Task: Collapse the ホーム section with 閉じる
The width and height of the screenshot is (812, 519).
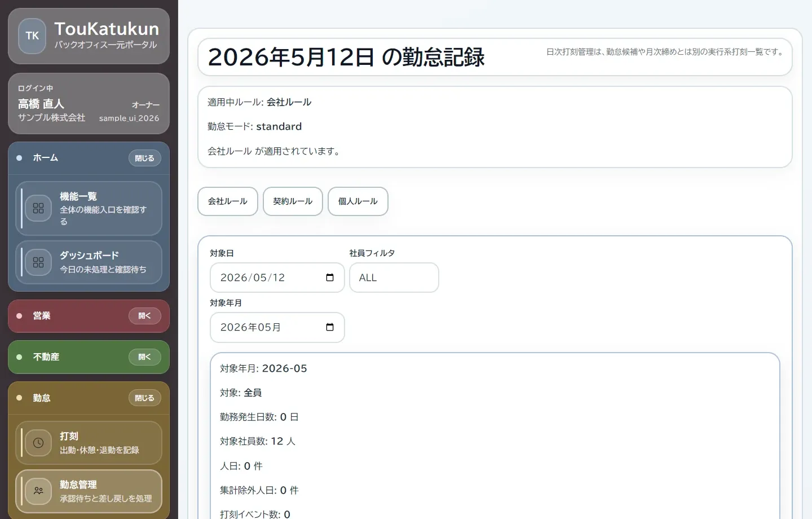Action: point(145,158)
